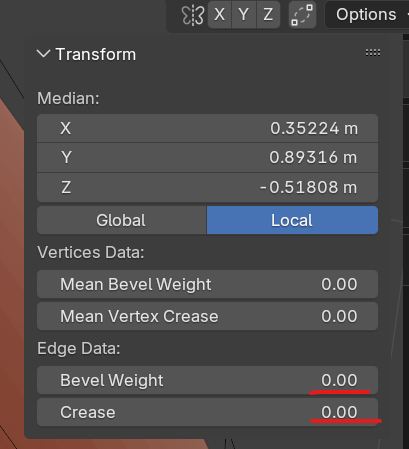Click the Median Z value field
409x449 pixels.
tap(207, 187)
